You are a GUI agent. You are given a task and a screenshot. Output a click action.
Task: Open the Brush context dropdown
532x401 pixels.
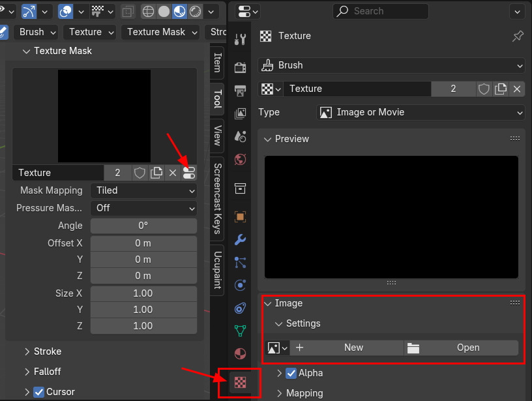coord(391,65)
